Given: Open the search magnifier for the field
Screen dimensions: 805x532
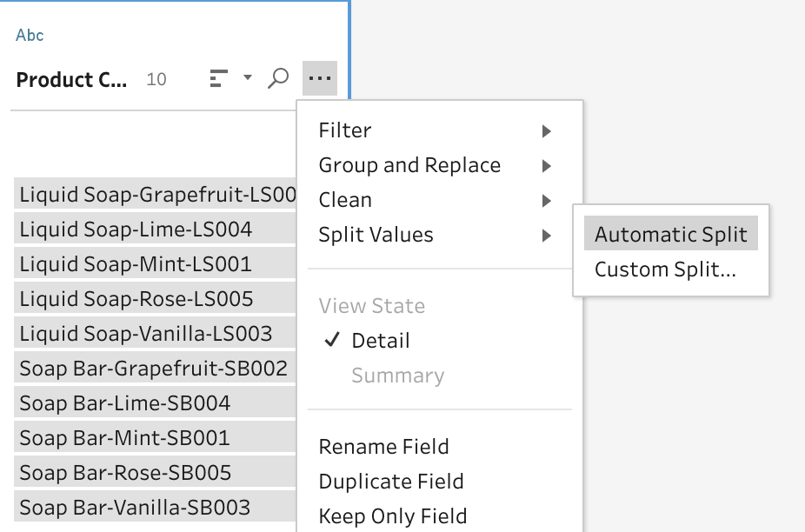Looking at the screenshot, I should tap(277, 77).
